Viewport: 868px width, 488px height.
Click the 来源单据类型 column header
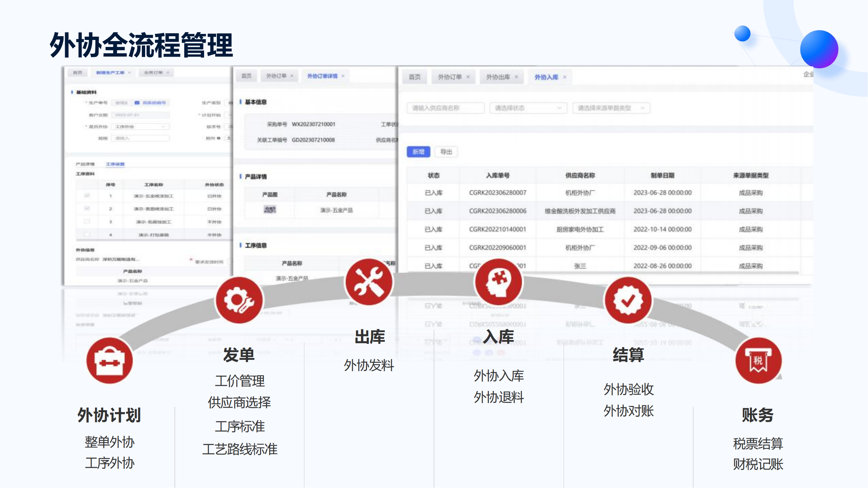751,175
